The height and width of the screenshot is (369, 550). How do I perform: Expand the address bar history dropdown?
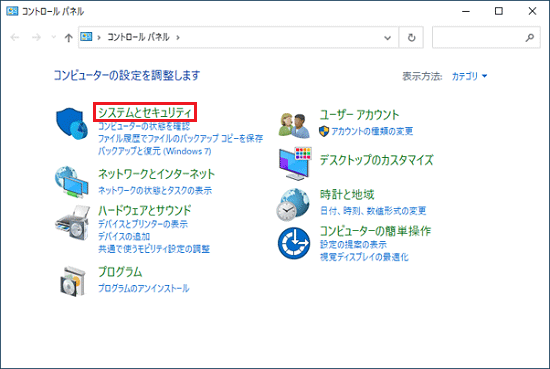tap(387, 38)
